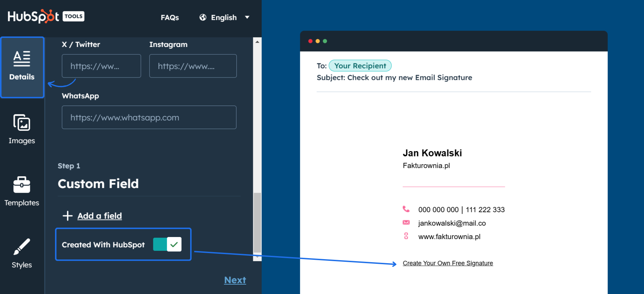Click the plus icon beside Add a field

click(68, 216)
